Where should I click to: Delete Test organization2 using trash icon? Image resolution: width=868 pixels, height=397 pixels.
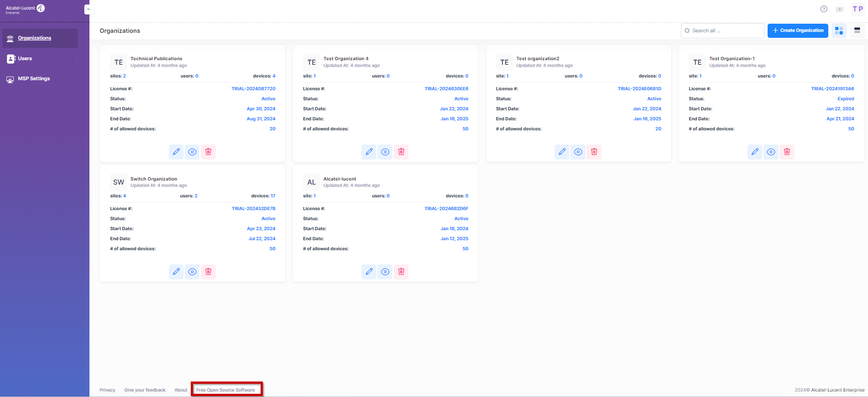click(x=594, y=152)
